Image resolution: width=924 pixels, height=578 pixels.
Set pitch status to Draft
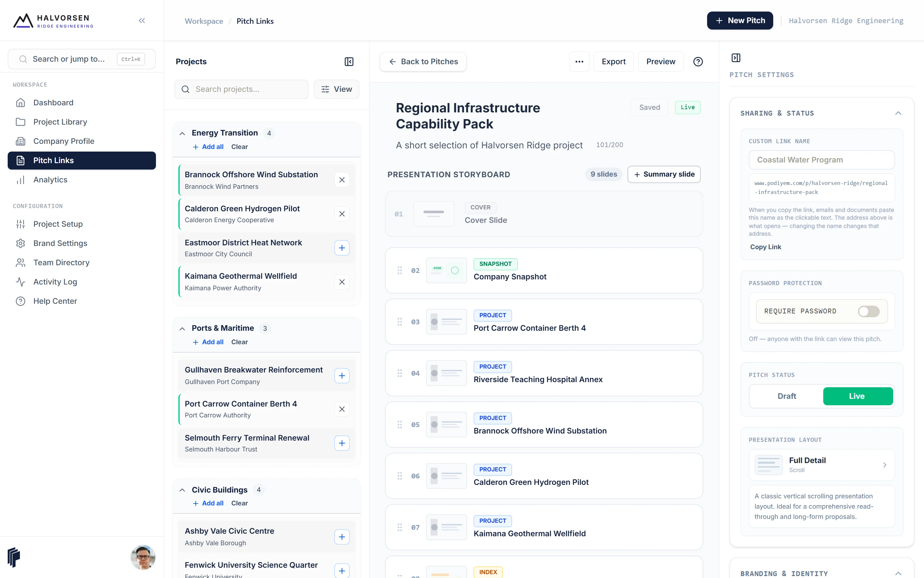tap(787, 396)
